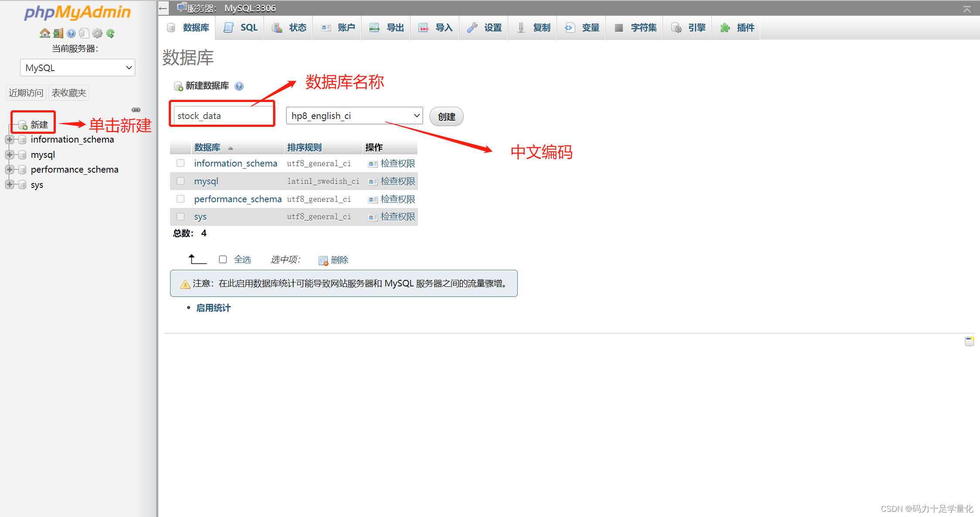Switch to the 状态 tab
980x517 pixels.
[x=289, y=28]
